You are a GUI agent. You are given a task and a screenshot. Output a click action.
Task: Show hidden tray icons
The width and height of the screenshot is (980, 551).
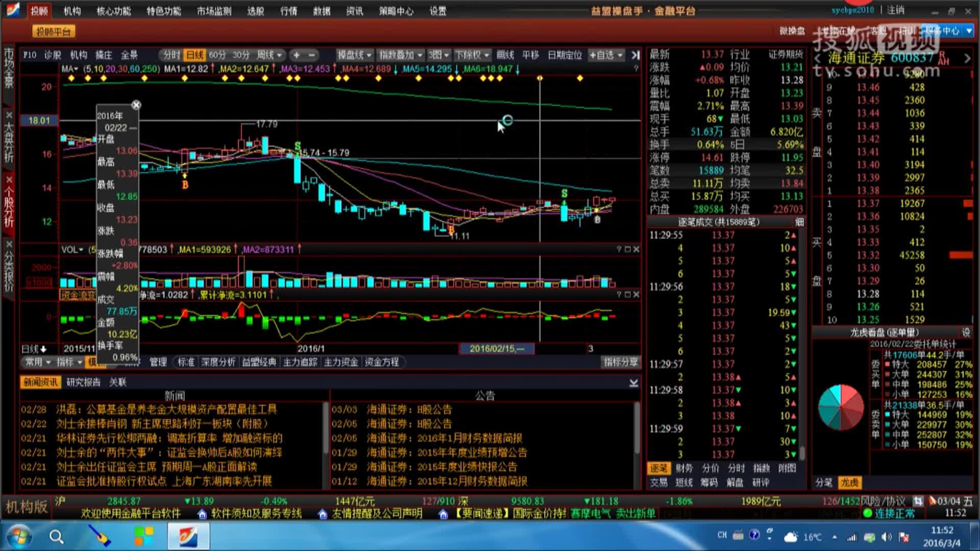[835, 537]
